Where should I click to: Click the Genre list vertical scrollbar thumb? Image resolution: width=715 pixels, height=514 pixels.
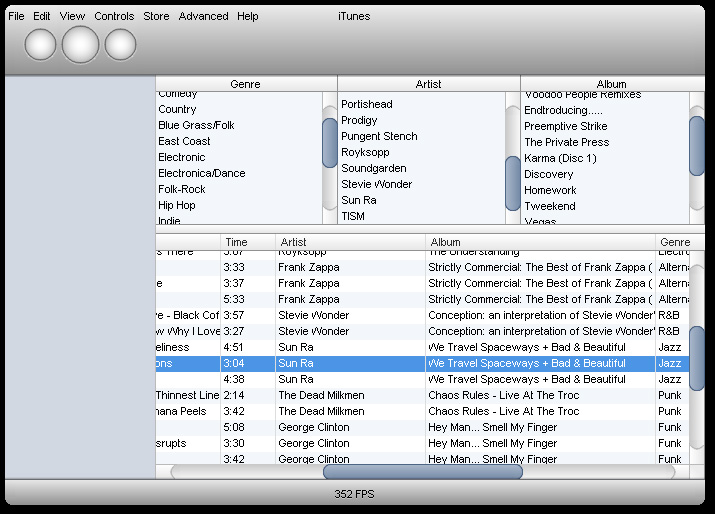point(330,143)
